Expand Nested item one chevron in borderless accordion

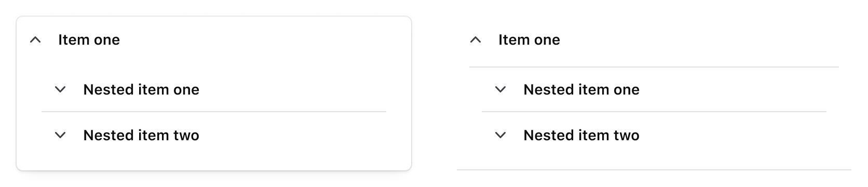point(500,89)
